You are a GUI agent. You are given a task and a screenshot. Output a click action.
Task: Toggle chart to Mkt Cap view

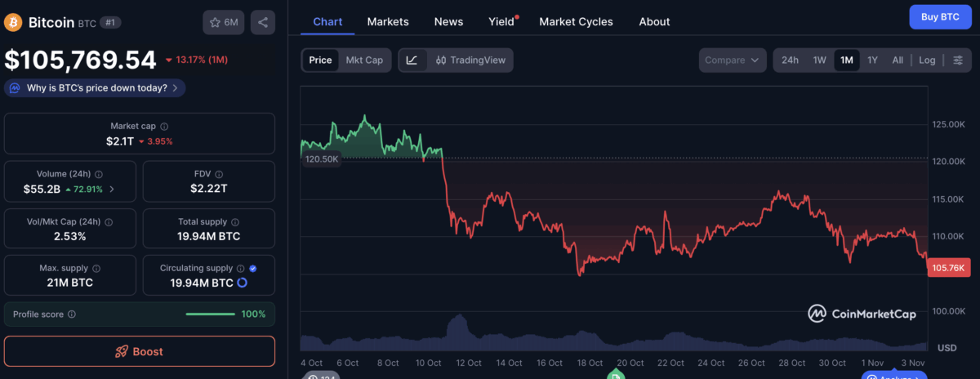tap(364, 60)
